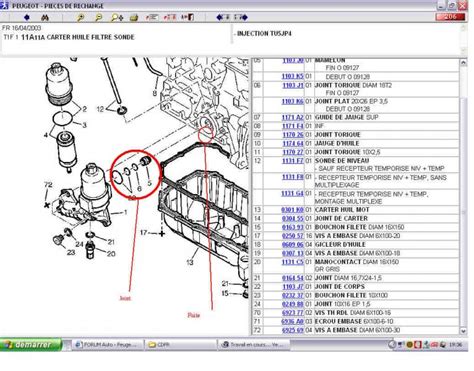The image size is (474, 371).
Task: Click callout number 72 on the diagram
Action: click(x=48, y=185)
